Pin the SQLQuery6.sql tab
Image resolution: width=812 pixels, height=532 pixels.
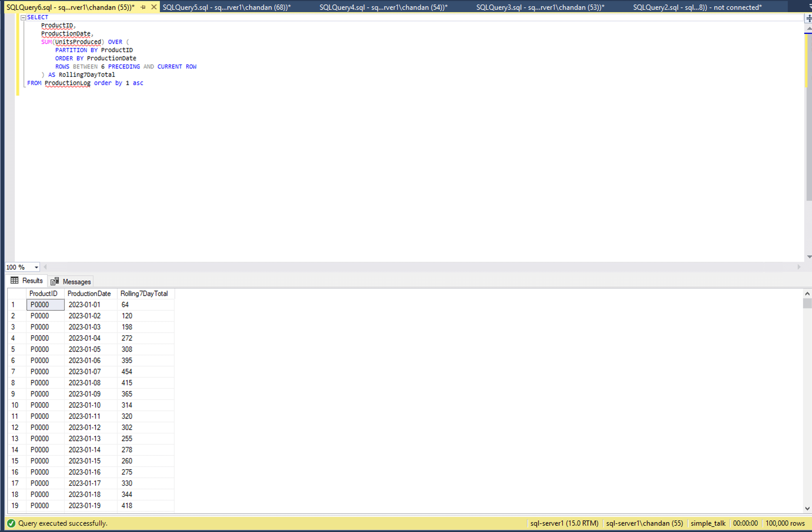click(143, 7)
